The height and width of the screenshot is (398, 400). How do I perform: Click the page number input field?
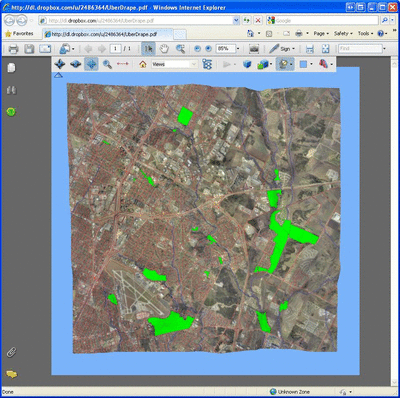[x=115, y=49]
